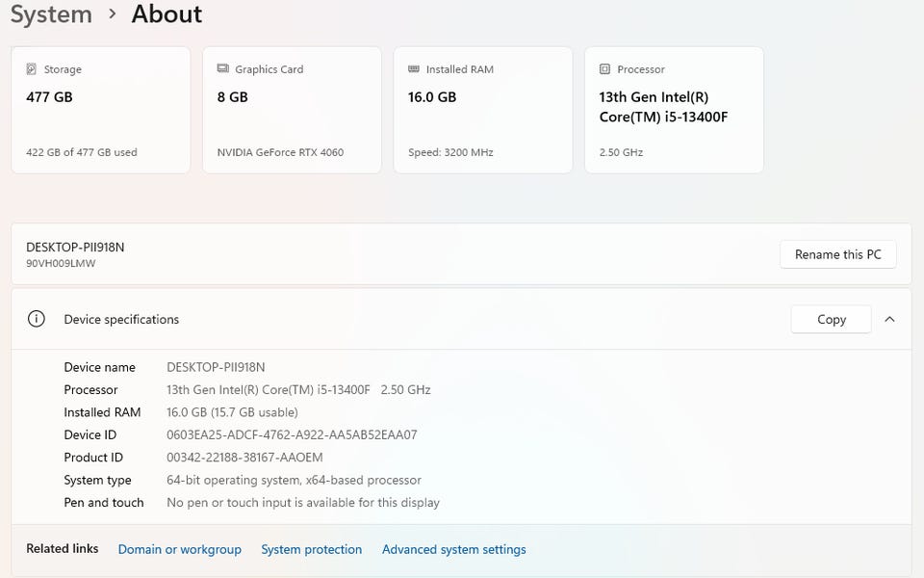The width and height of the screenshot is (924, 578).
Task: Click the 'About' page heading
Action: coord(167,13)
